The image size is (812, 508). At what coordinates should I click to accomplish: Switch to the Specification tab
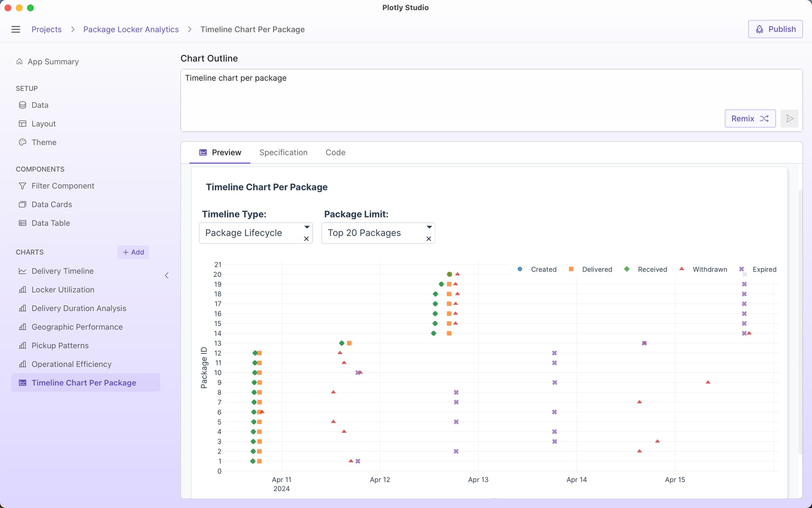pyautogui.click(x=283, y=152)
